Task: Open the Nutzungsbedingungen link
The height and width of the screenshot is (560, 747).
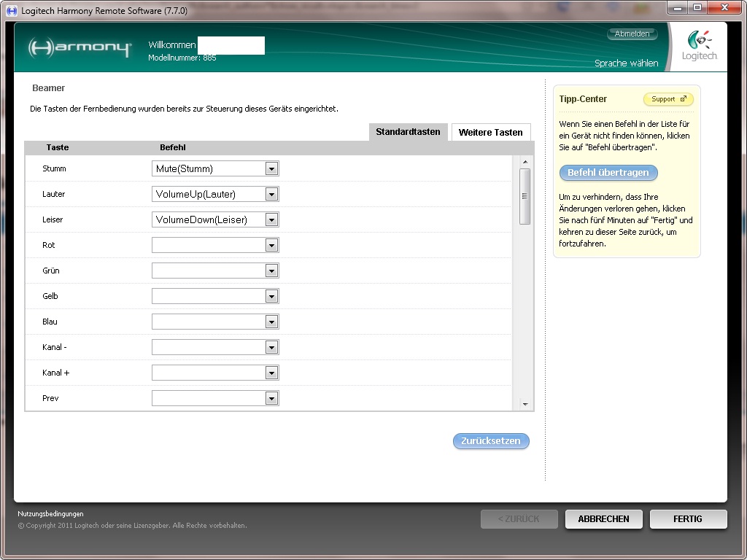Action: click(x=50, y=514)
